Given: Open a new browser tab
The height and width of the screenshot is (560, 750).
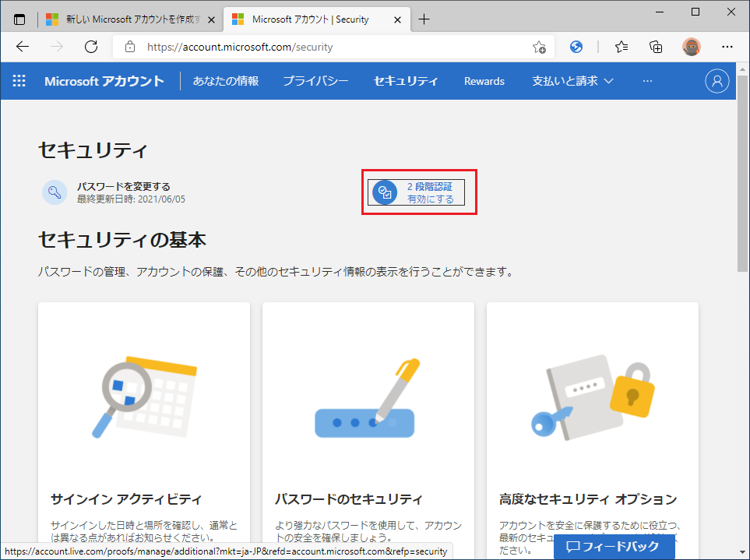Looking at the screenshot, I should pyautogui.click(x=424, y=19).
